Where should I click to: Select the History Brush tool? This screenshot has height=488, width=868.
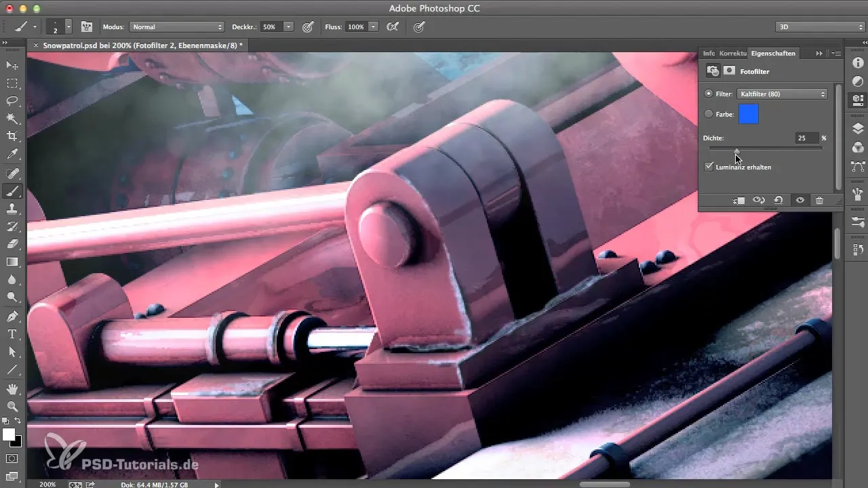coord(12,226)
